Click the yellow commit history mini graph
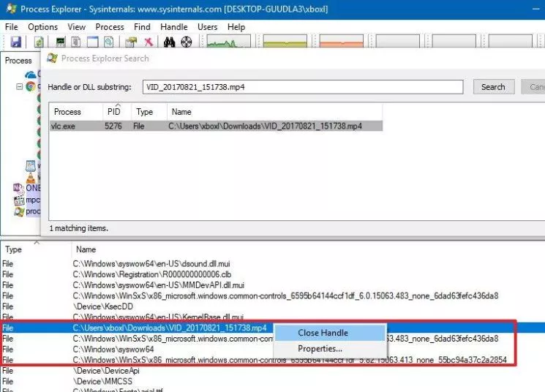 coord(285,41)
